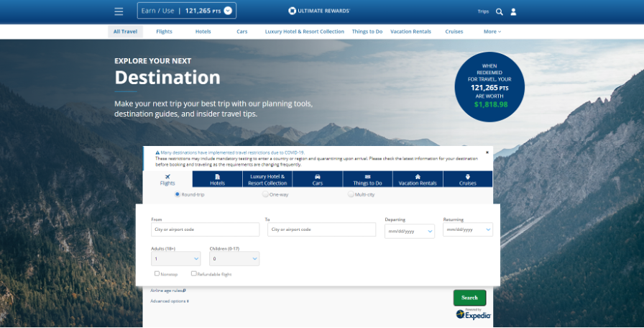Image resolution: width=644 pixels, height=328 pixels.
Task: Click the From city or airport field
Action: click(205, 229)
